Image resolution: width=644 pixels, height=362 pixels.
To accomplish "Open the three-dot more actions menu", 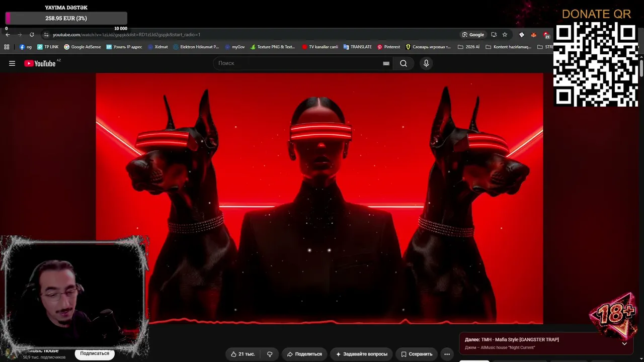I will pos(447,354).
